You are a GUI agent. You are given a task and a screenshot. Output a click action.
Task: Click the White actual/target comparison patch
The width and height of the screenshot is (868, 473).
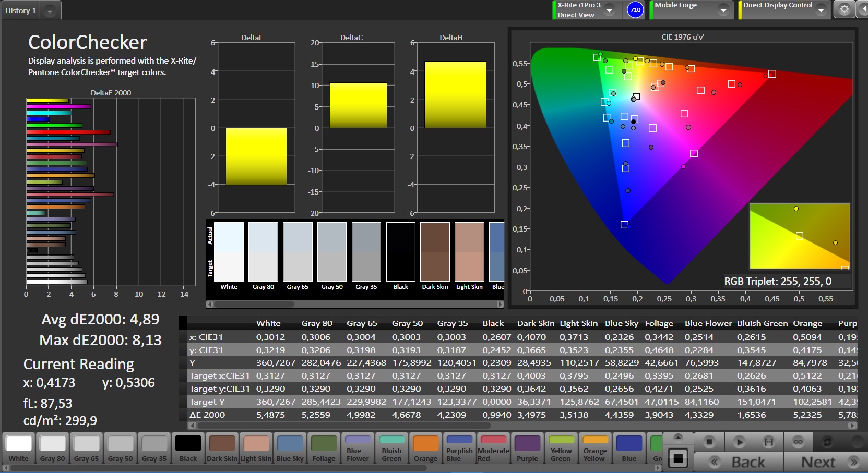[x=229, y=252]
